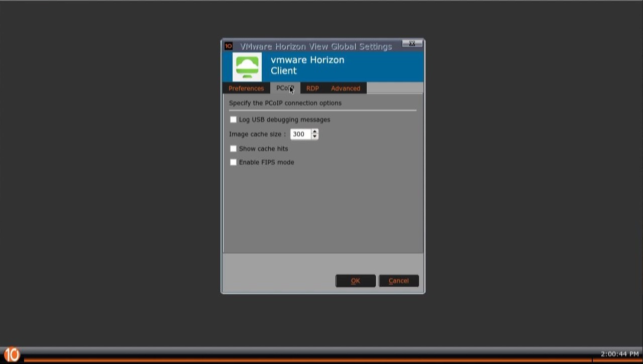
Task: Click the VMware Horizon Client logo icon
Action: (x=247, y=67)
